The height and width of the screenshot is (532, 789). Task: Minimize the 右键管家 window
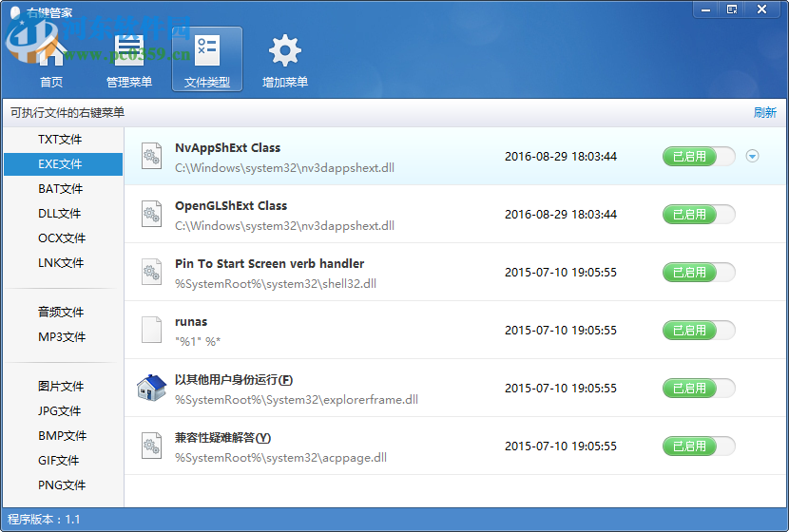[x=706, y=9]
